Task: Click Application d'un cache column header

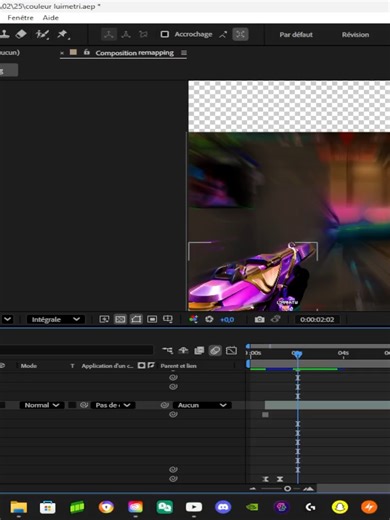Action: pos(107,366)
